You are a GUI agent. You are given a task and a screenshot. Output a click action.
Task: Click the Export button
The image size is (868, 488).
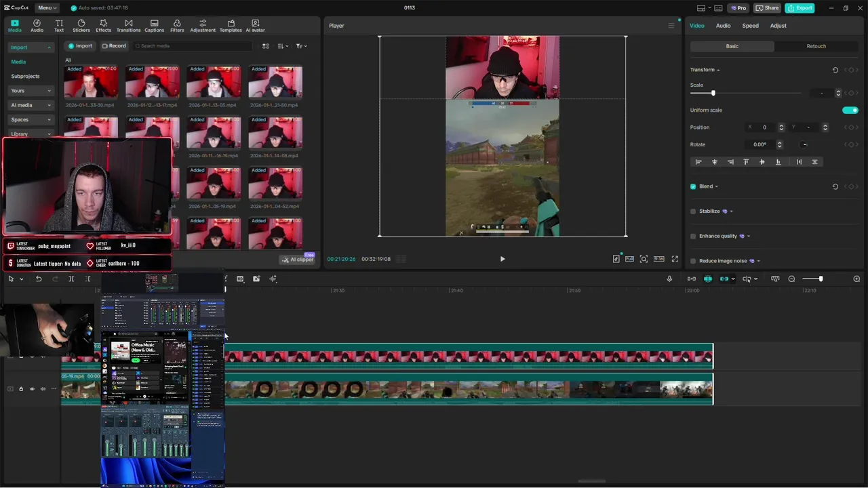click(800, 8)
